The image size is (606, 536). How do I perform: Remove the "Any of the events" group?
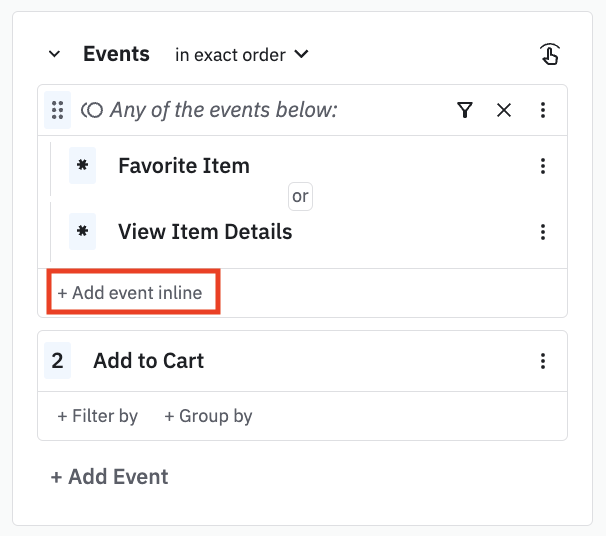[x=504, y=110]
